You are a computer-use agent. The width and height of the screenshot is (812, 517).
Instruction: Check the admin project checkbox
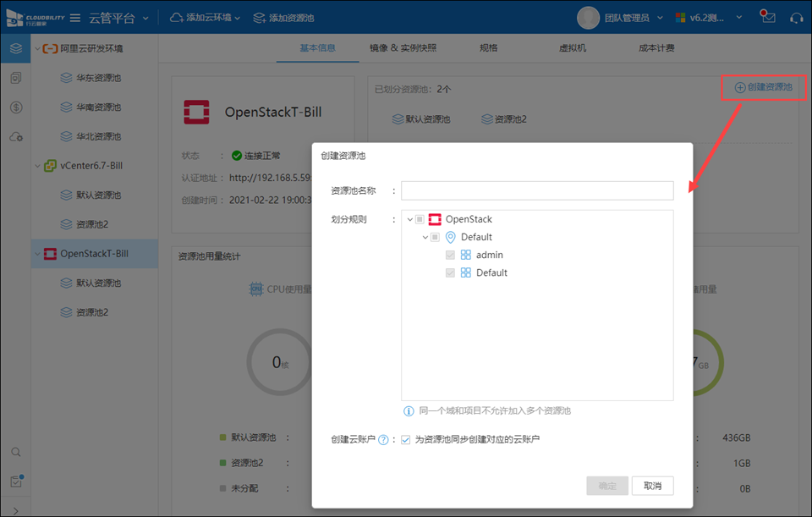(451, 256)
